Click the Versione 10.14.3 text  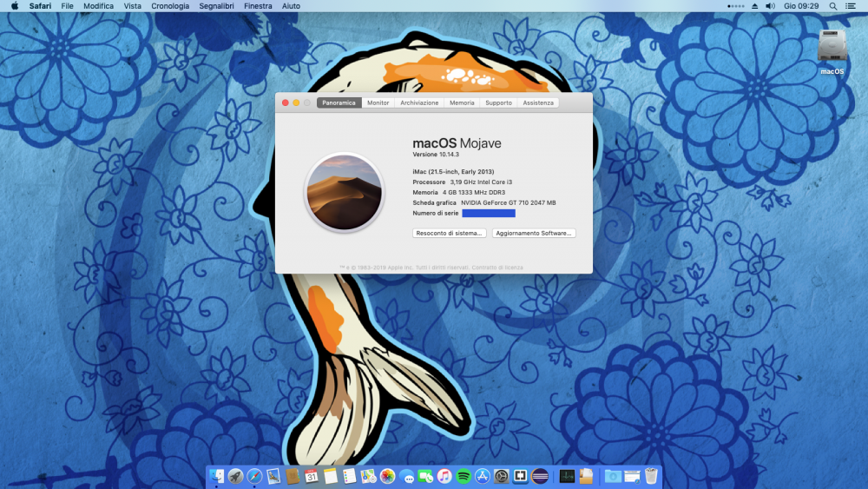click(x=436, y=155)
